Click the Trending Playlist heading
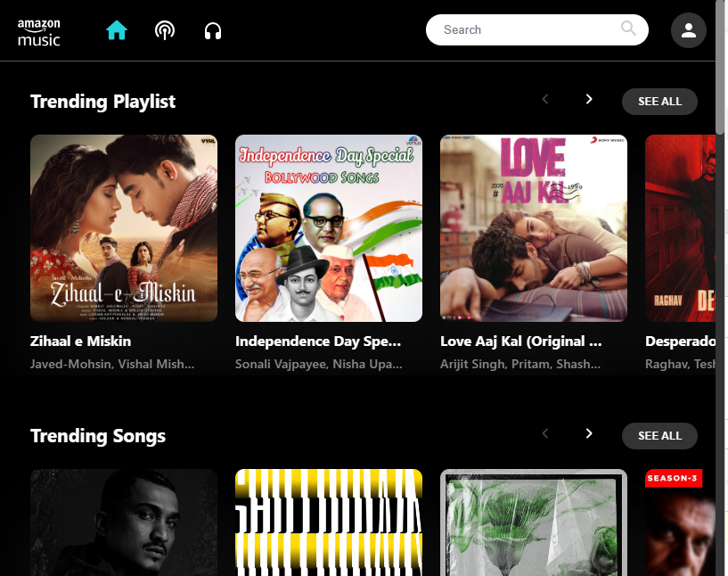Viewport: 728px width, 576px height. click(102, 102)
